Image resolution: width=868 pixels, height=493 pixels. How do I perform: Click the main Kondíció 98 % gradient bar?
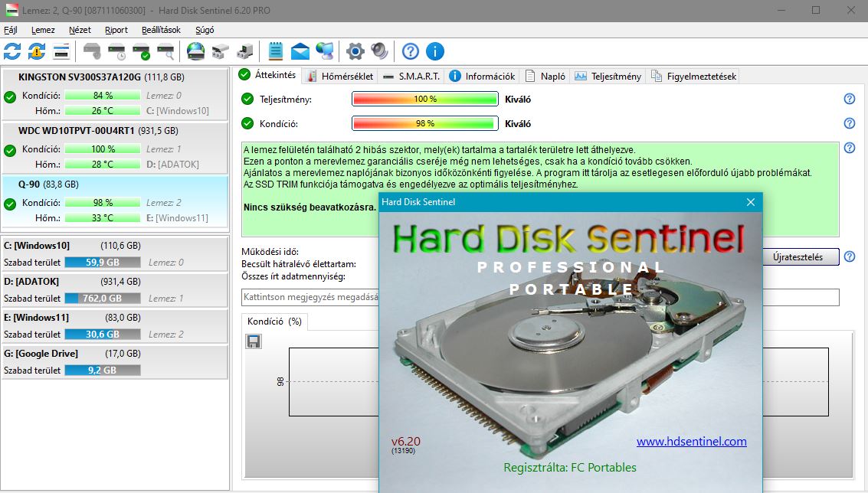pos(425,123)
